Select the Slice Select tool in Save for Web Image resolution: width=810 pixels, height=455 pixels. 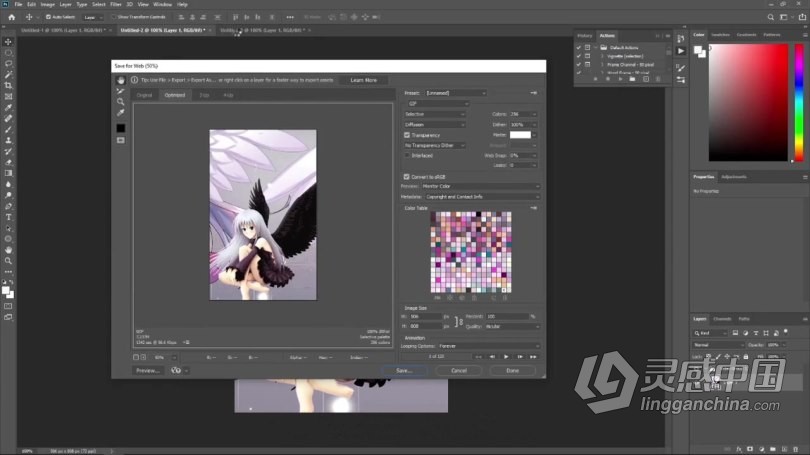click(120, 91)
